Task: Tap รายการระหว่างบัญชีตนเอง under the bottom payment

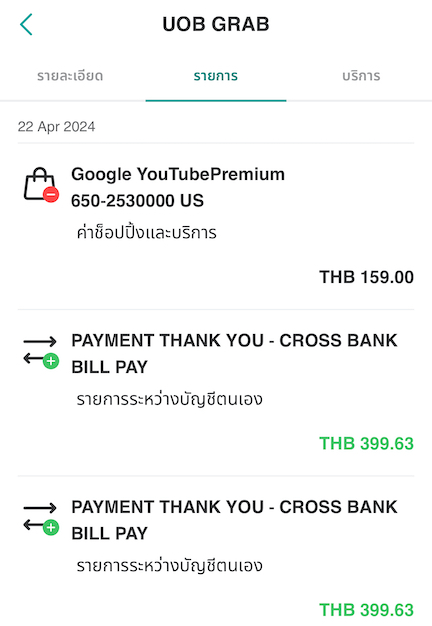Action: click(170, 566)
